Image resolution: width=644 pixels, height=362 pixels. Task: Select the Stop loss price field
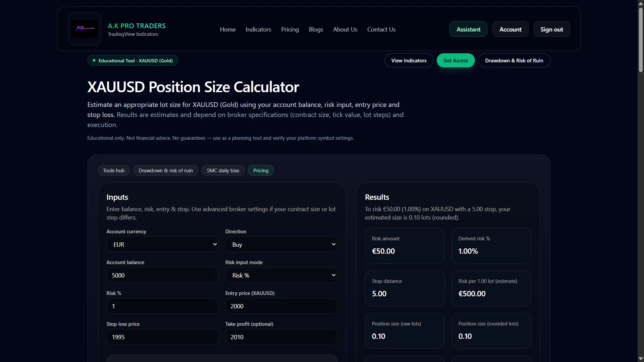162,337
